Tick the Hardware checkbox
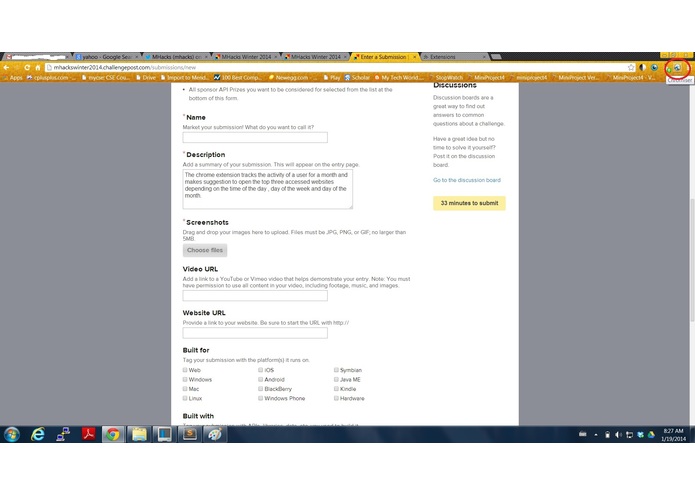The height and width of the screenshot is (494, 695). pos(336,398)
